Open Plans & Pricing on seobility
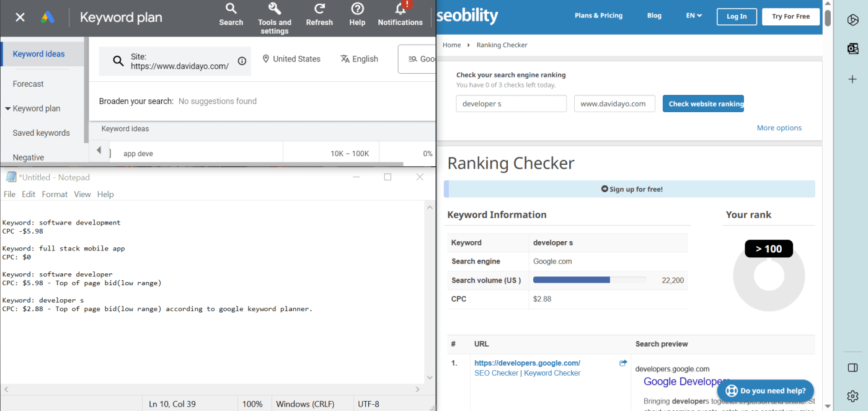The image size is (868, 411). (x=598, y=15)
